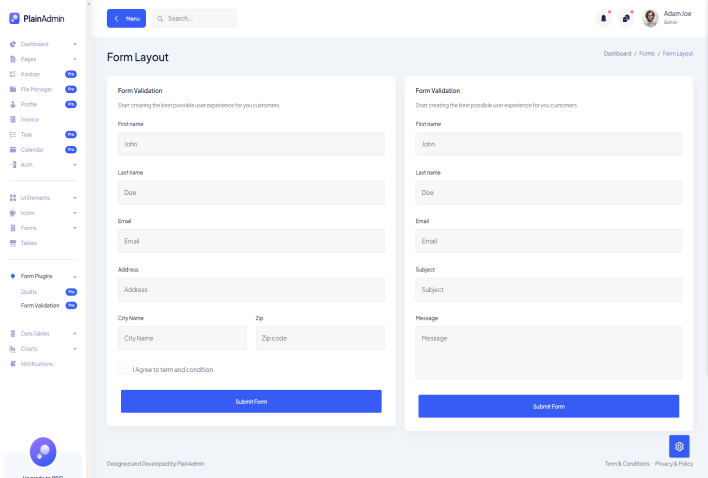708x478 pixels.
Task: Click the Message textarea field
Action: coord(548,352)
